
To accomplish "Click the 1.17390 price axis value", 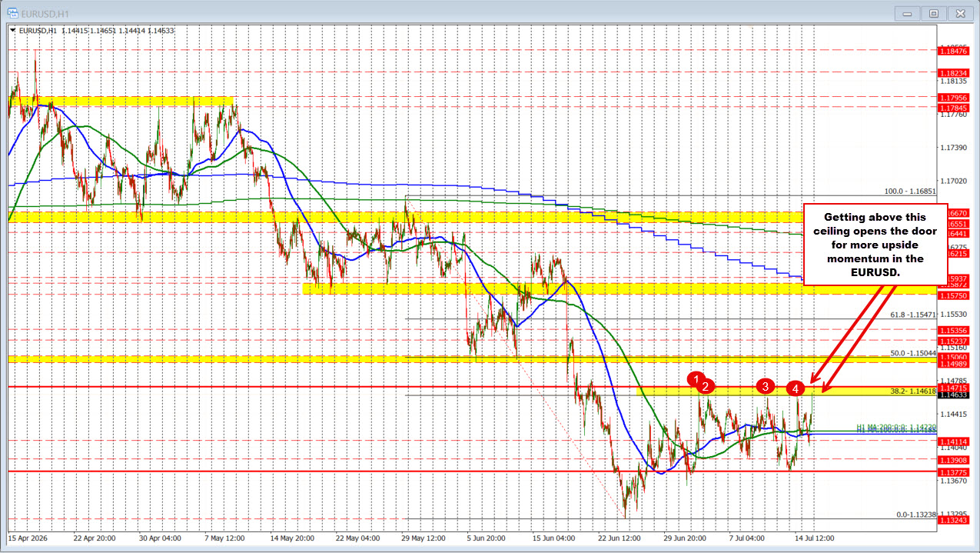I will (x=953, y=147).
